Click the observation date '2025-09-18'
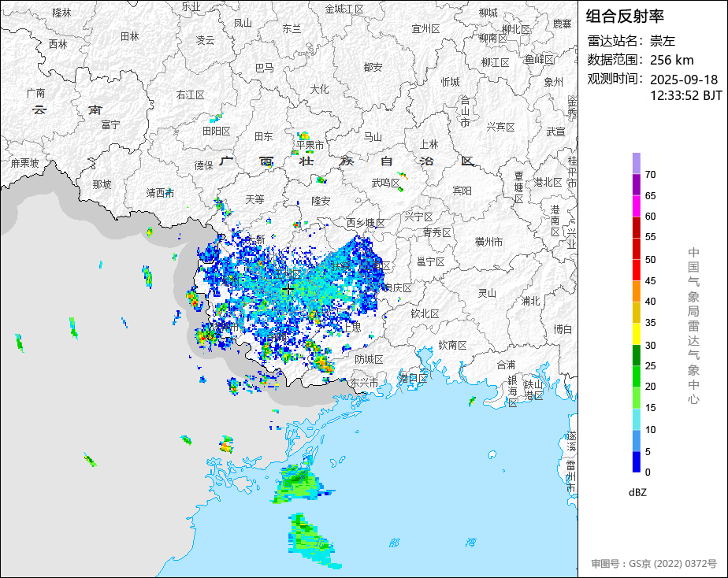 click(684, 80)
